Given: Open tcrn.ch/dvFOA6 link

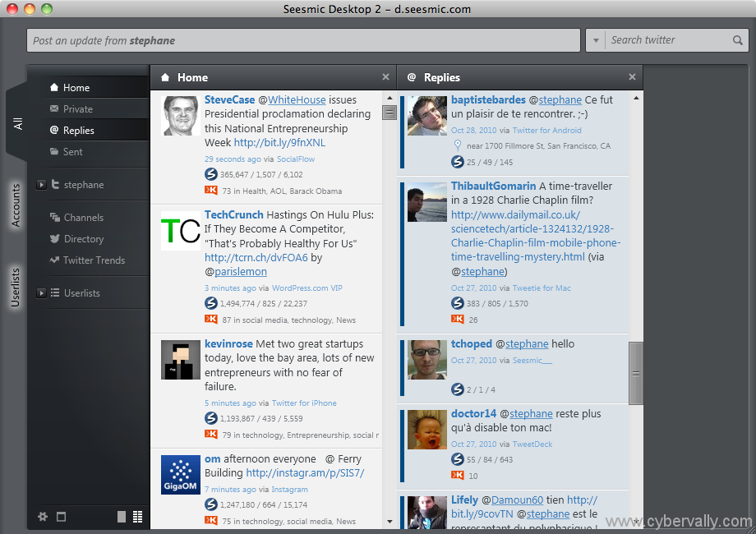Looking at the screenshot, I should coord(256,257).
